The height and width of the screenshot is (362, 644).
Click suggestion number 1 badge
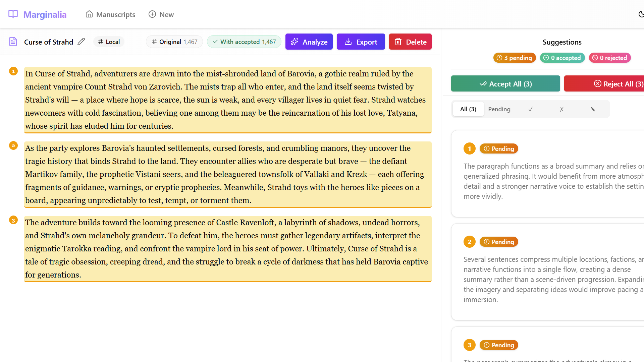[x=470, y=148]
